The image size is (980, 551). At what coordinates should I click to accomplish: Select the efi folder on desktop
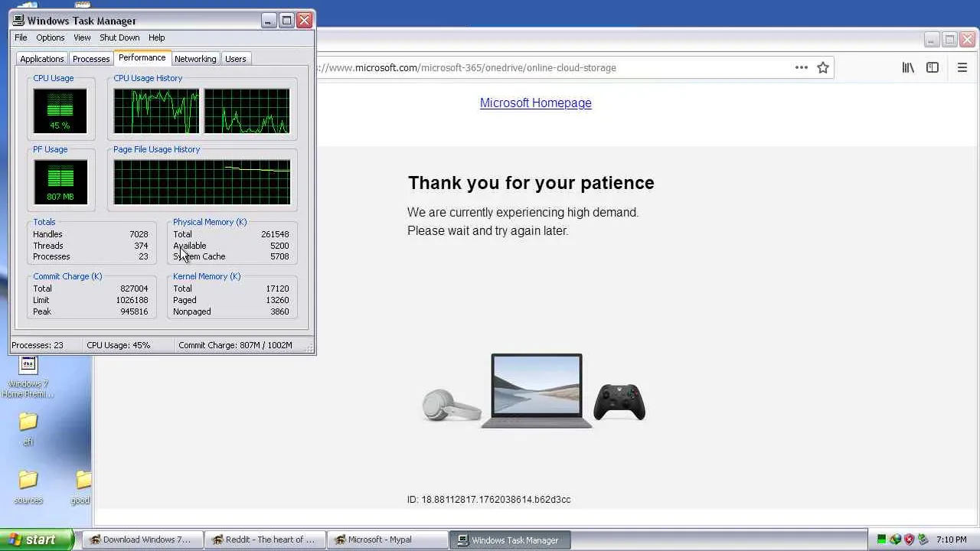28,429
